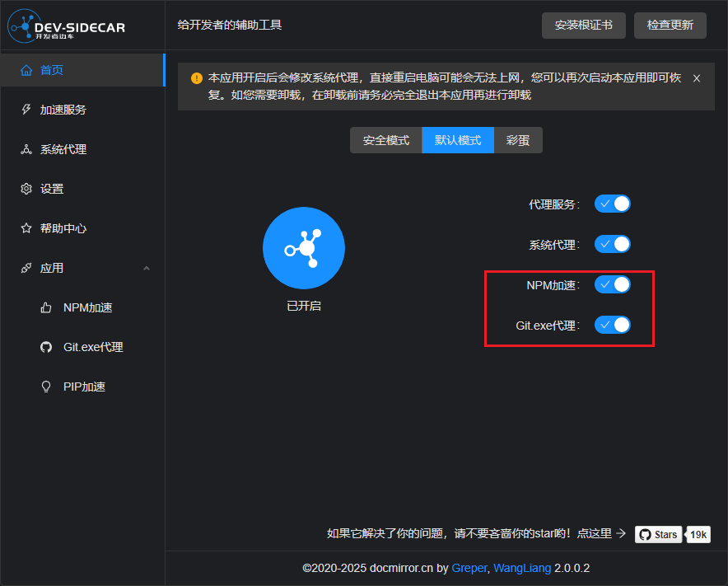
Task: Collapse the 应用 sidebar section
Action: click(147, 267)
